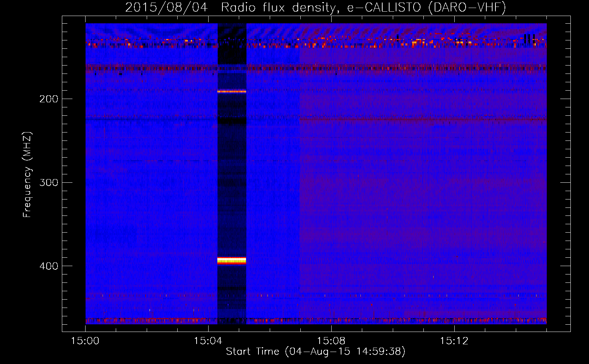
Task: Click the 300 frequency tick label
Action: click(x=49, y=182)
